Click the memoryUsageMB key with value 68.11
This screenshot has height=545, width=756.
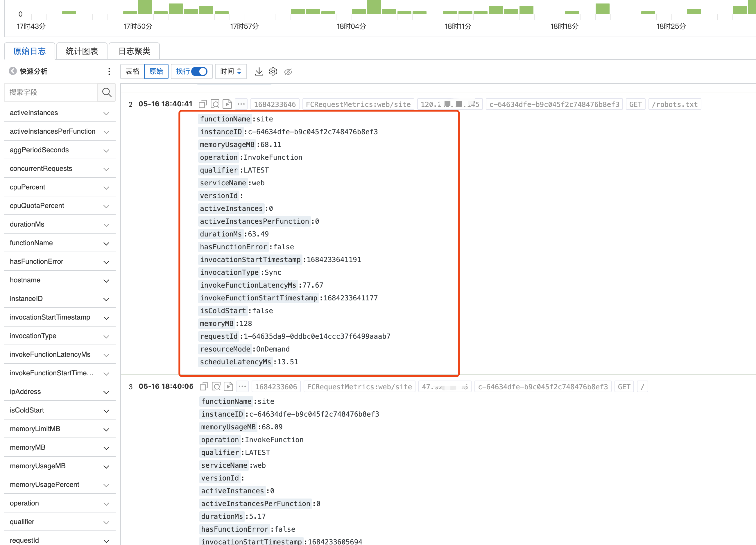click(x=227, y=145)
